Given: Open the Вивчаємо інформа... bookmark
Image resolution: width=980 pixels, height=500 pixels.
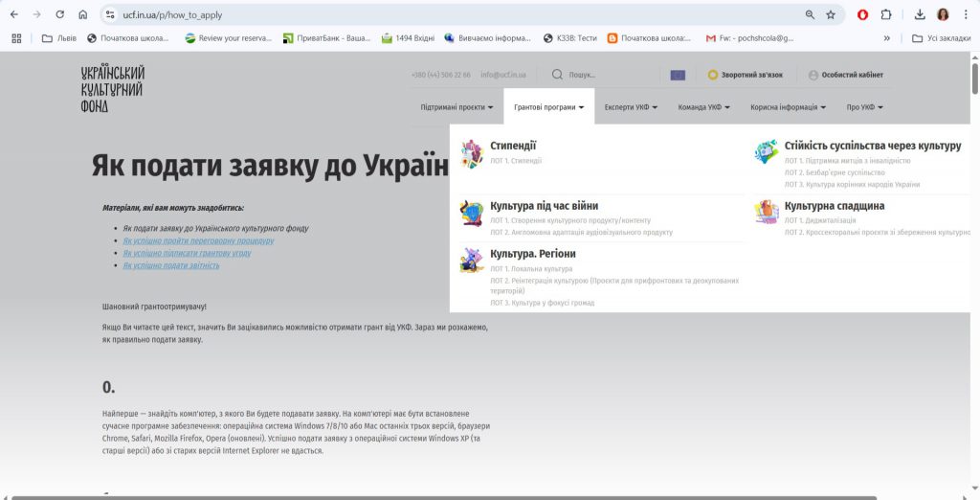Looking at the screenshot, I should tap(487, 38).
